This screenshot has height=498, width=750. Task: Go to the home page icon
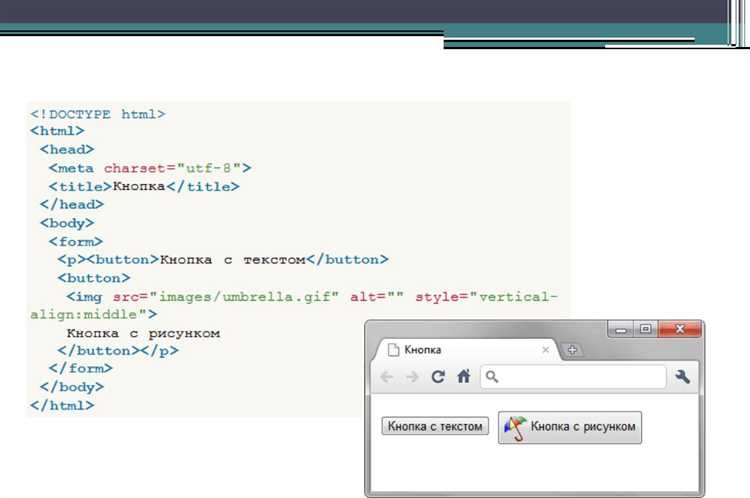[463, 377]
